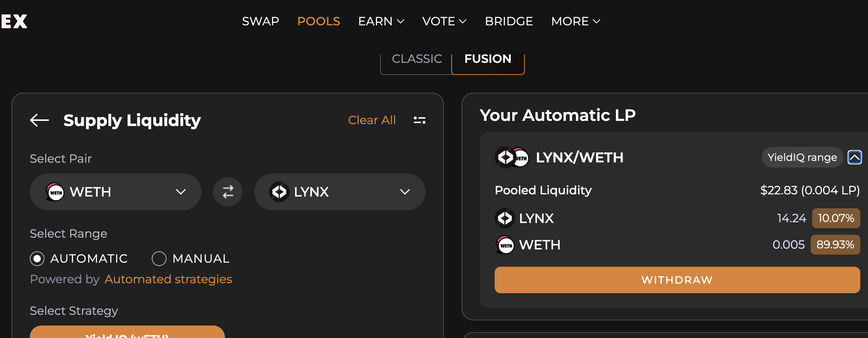The image size is (868, 338).
Task: Click the WETH amount 0.005
Action: click(789, 245)
